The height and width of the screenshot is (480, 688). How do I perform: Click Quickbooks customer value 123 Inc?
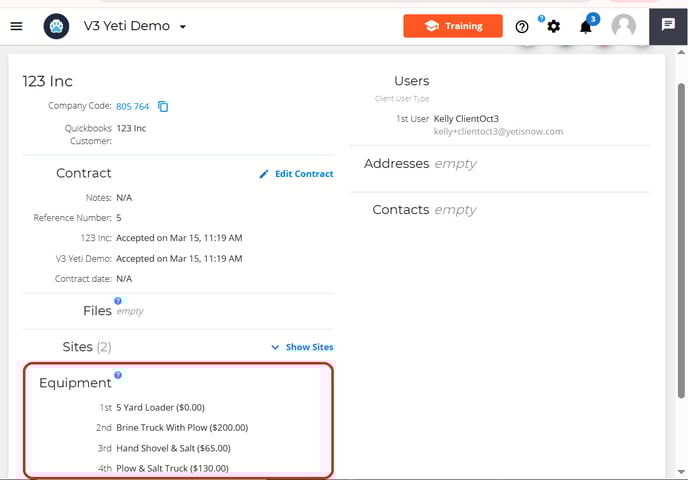click(131, 129)
